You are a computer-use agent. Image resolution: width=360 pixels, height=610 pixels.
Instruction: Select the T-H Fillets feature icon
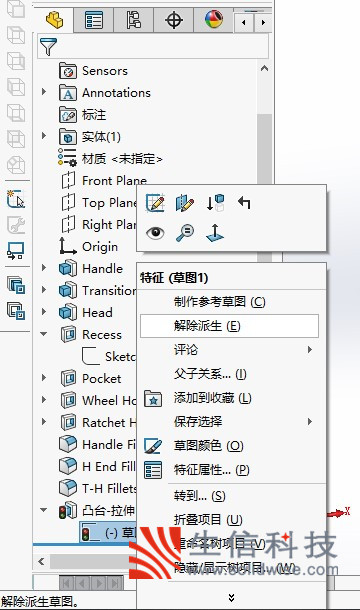tap(68, 488)
